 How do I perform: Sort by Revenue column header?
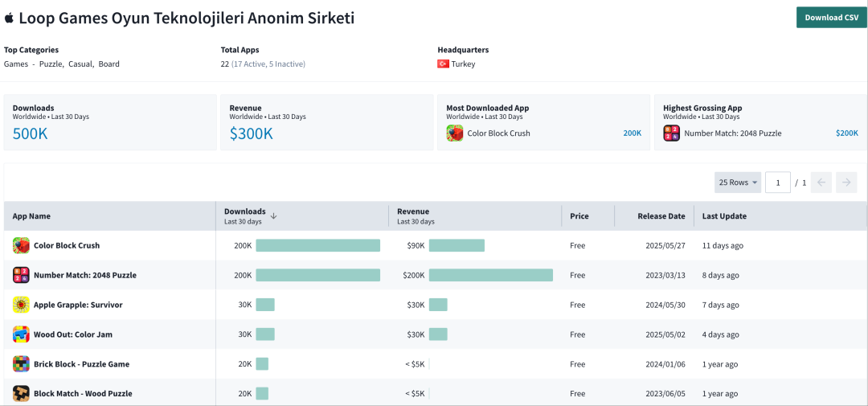[x=413, y=211]
